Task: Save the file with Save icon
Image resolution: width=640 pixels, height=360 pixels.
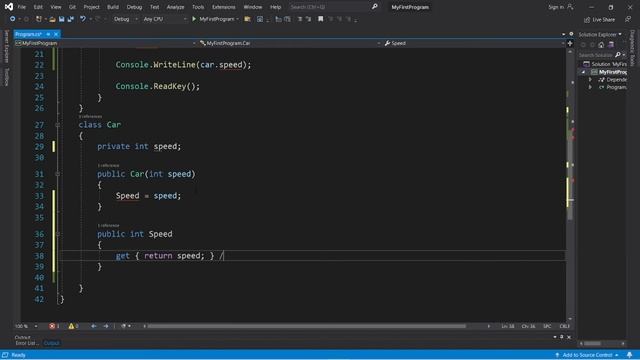Action: click(62, 19)
